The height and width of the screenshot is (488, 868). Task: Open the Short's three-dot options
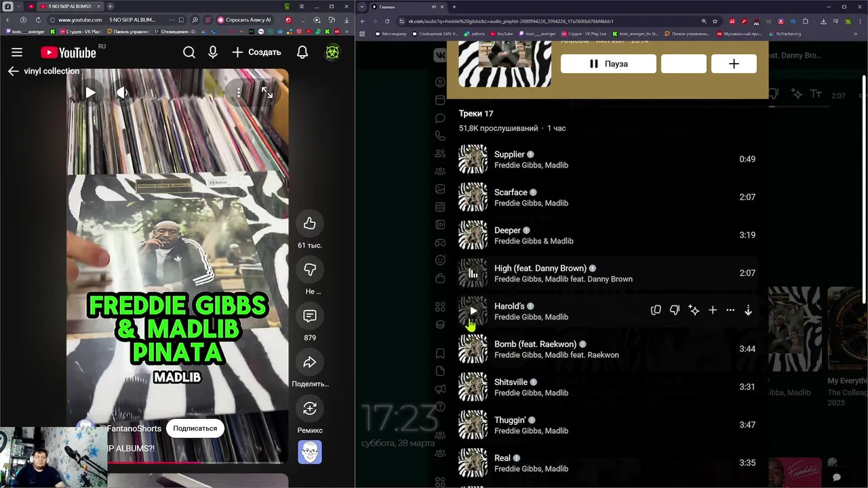click(239, 93)
